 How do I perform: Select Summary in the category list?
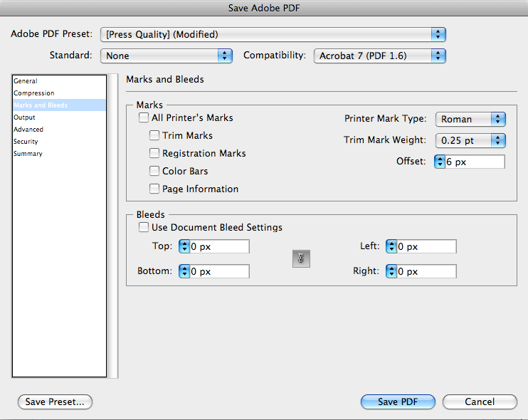coord(59,154)
